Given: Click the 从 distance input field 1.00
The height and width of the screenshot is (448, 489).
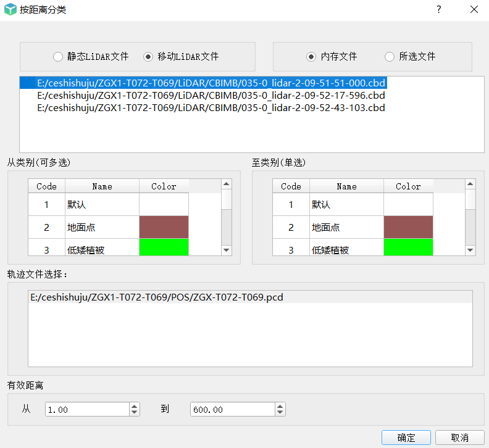Looking at the screenshot, I should [x=87, y=409].
